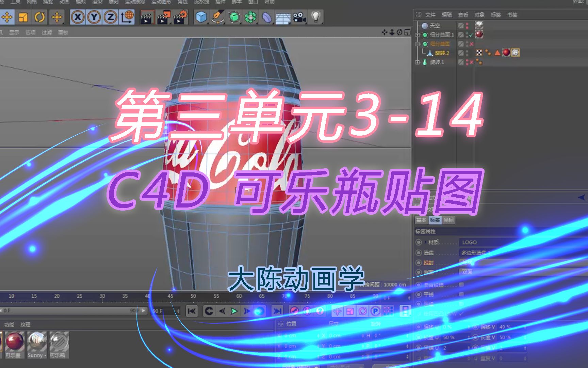The image size is (588, 368).
Task: Select the 可乐瓶 material thumbnail
Action: tap(59, 344)
